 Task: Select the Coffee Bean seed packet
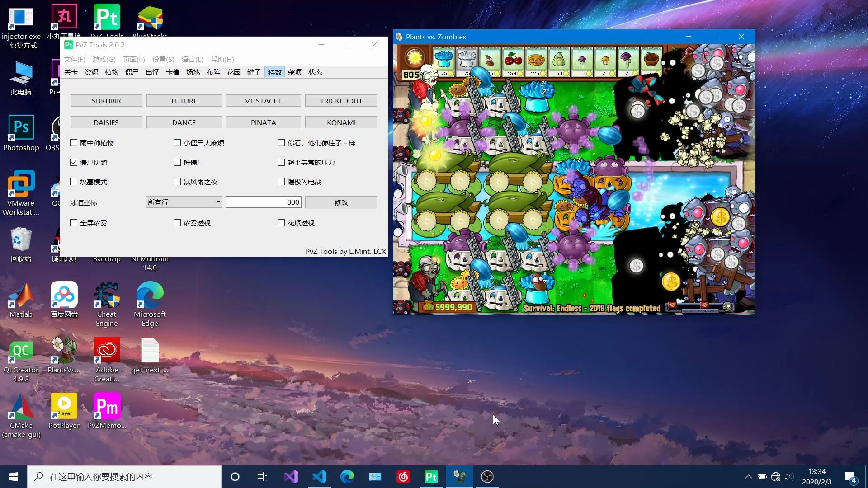click(490, 61)
